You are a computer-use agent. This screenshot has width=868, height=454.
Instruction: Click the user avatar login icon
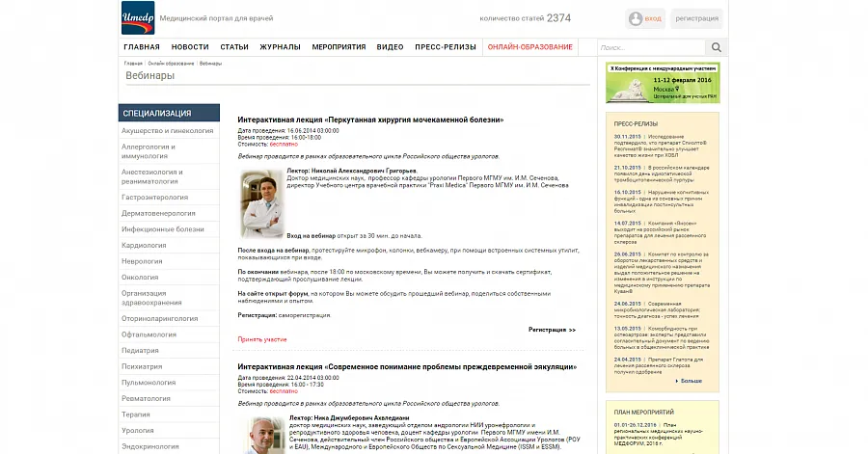(x=636, y=18)
